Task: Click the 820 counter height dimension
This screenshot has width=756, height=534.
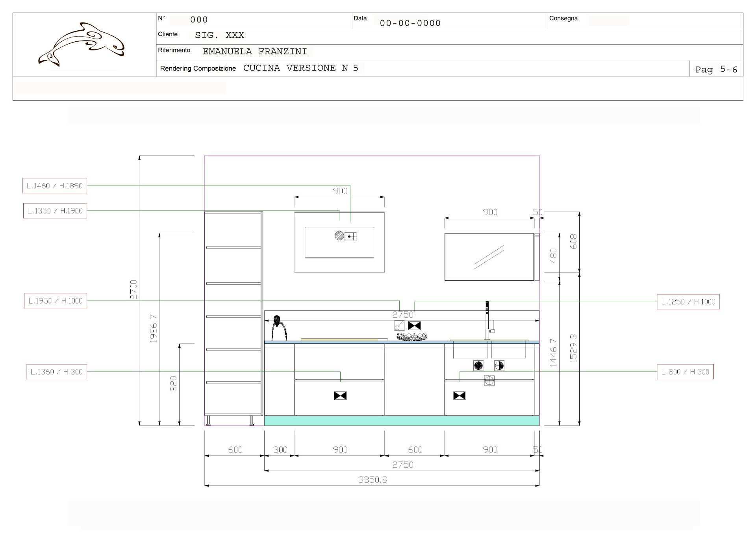Action: pyautogui.click(x=173, y=384)
